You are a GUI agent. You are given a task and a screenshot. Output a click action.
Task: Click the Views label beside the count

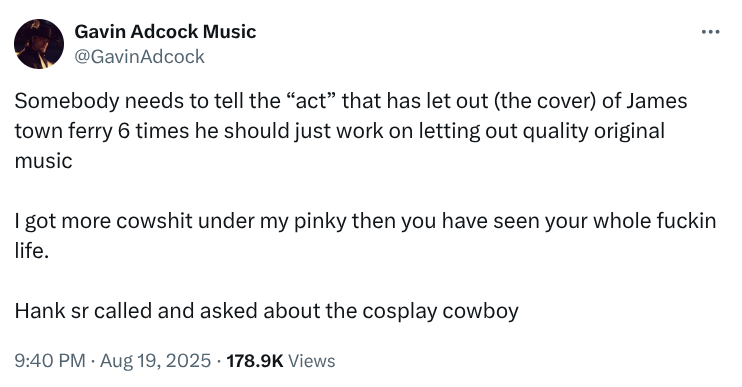[311, 361]
